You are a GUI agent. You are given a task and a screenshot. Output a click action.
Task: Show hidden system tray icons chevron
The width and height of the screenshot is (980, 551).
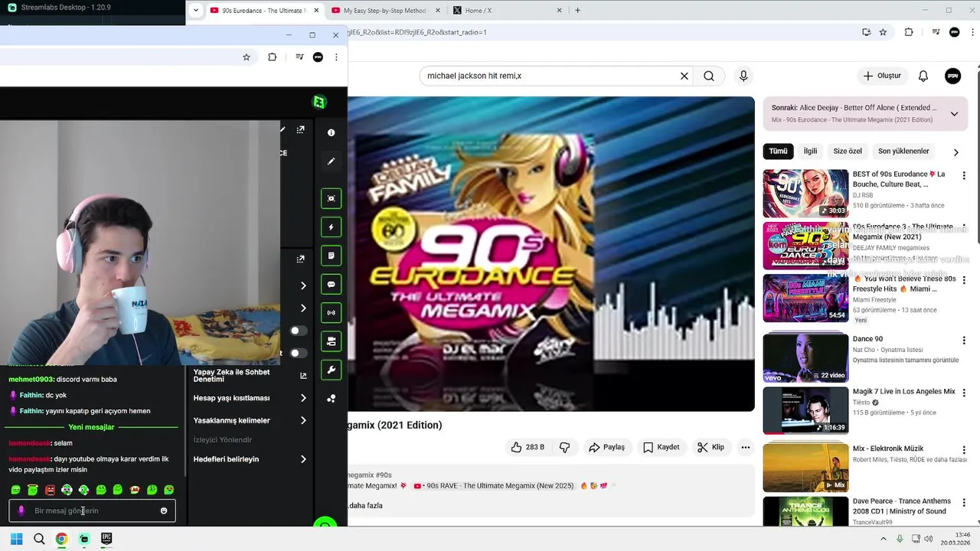point(884,539)
